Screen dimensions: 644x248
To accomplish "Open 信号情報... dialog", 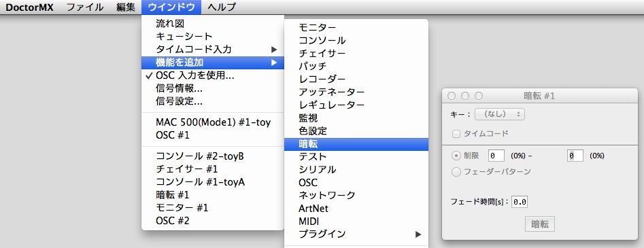I will 213,88.
